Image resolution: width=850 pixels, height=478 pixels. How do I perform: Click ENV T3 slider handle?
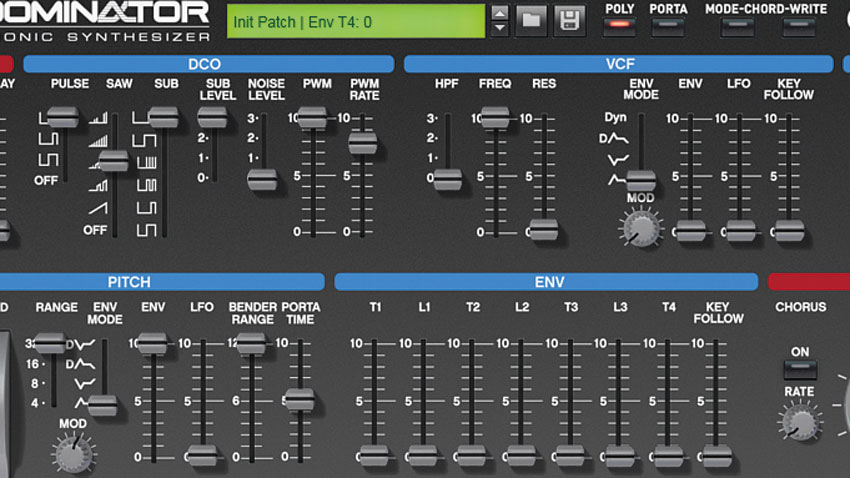pyautogui.click(x=570, y=456)
